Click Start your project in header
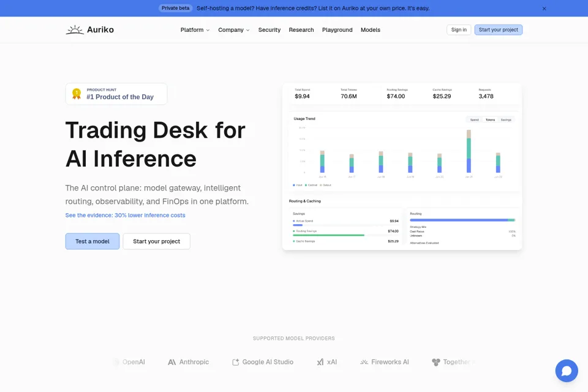Screen dimensions: 588x392 [x=499, y=29]
